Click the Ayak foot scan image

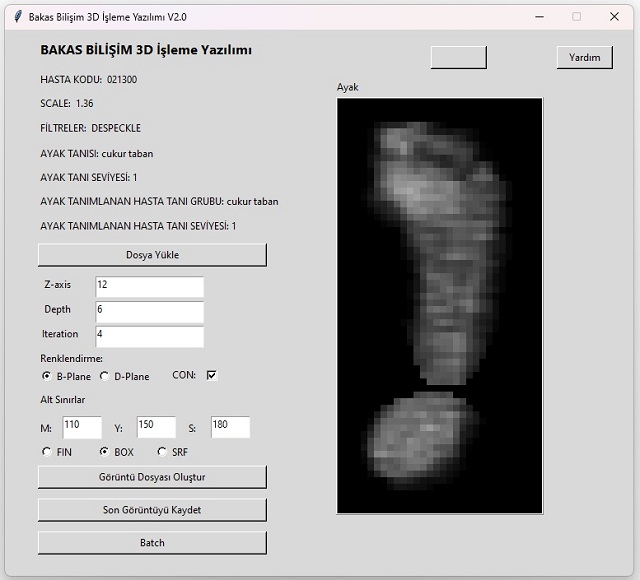coord(440,306)
